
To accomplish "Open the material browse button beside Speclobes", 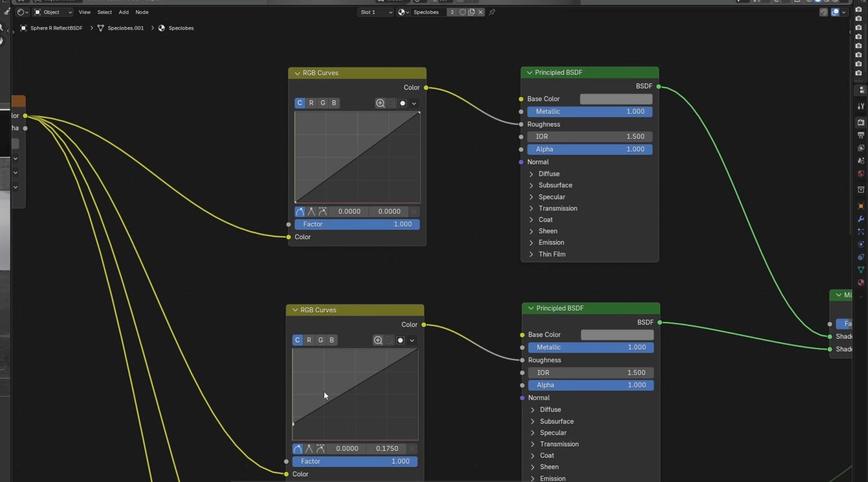I will click(x=403, y=12).
